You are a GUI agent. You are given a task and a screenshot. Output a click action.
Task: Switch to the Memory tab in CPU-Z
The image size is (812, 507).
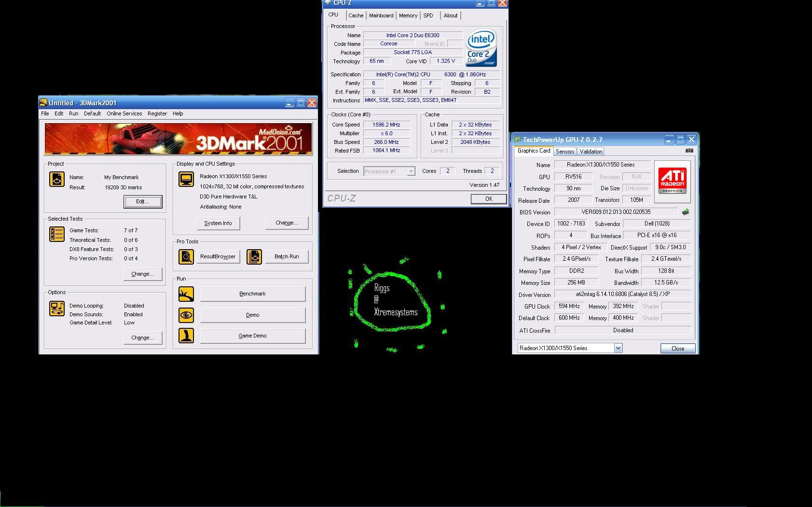[408, 15]
